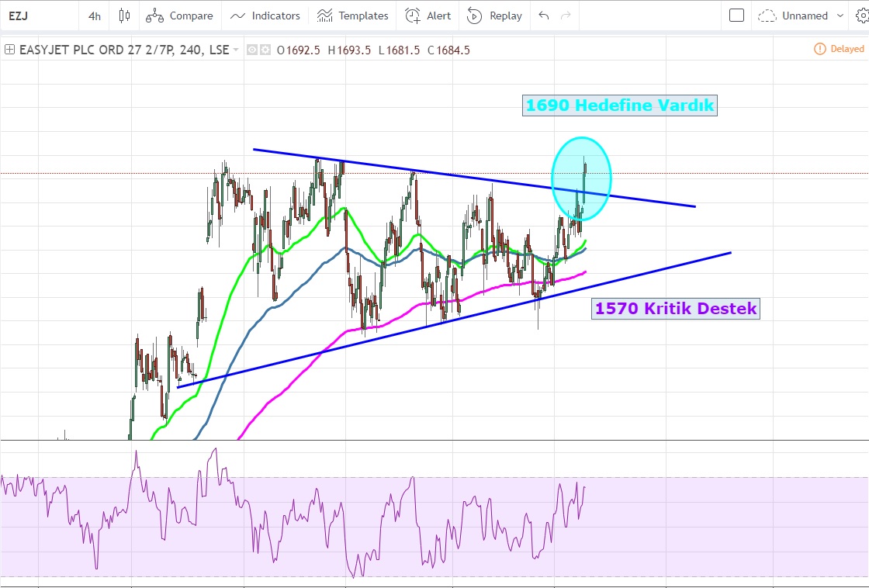
Task: Select the '1570 Kritik Destek' text label
Action: (675, 309)
